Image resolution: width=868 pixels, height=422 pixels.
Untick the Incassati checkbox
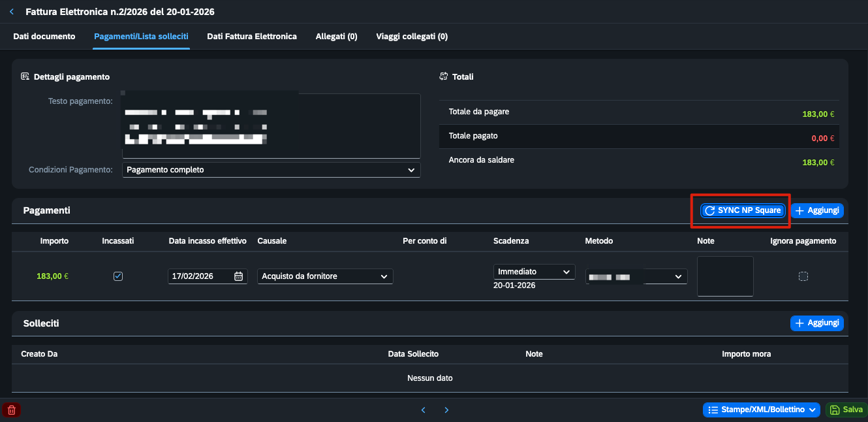(x=118, y=276)
